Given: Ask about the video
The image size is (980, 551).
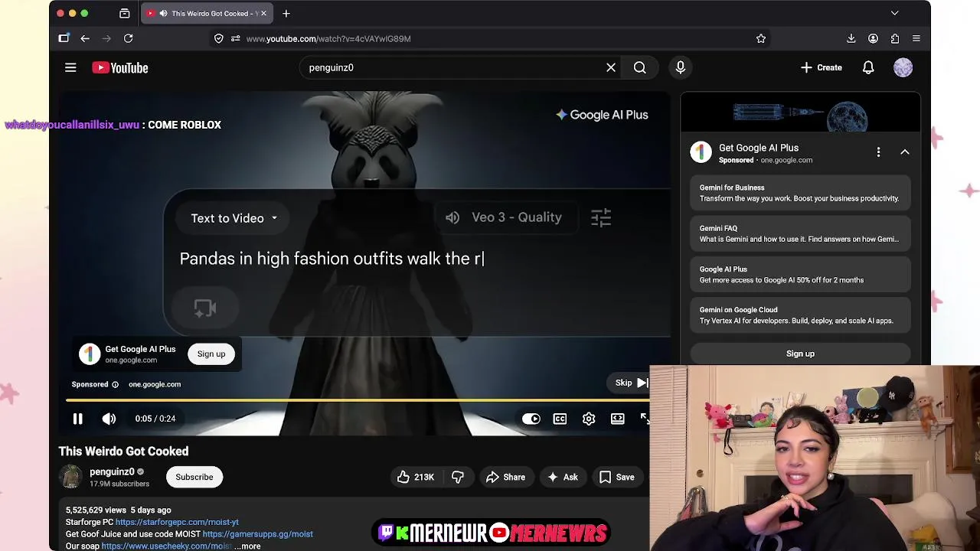Looking at the screenshot, I should (563, 477).
